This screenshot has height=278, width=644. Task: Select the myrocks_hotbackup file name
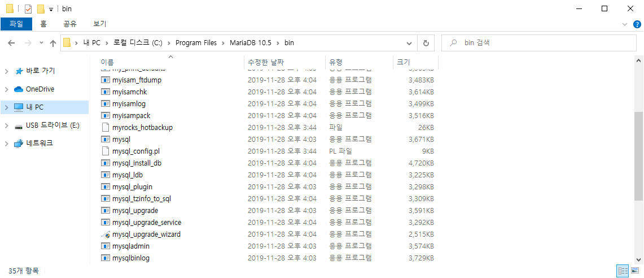pos(143,128)
